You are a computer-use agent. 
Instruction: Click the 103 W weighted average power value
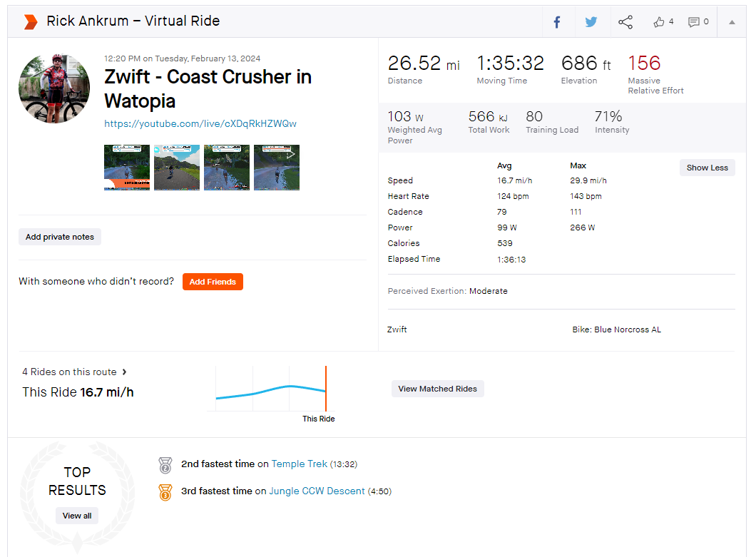tap(406, 117)
